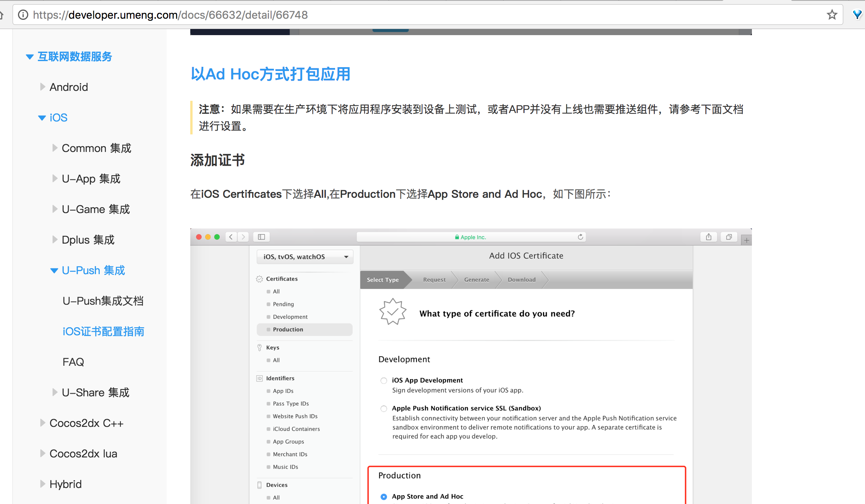Select Apple Push Notification SSL (Sandbox) radio

tap(384, 409)
